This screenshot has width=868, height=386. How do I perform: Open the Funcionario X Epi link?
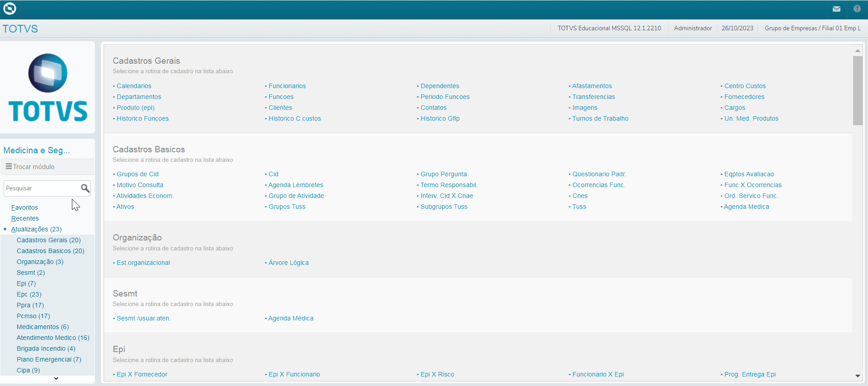coord(598,374)
